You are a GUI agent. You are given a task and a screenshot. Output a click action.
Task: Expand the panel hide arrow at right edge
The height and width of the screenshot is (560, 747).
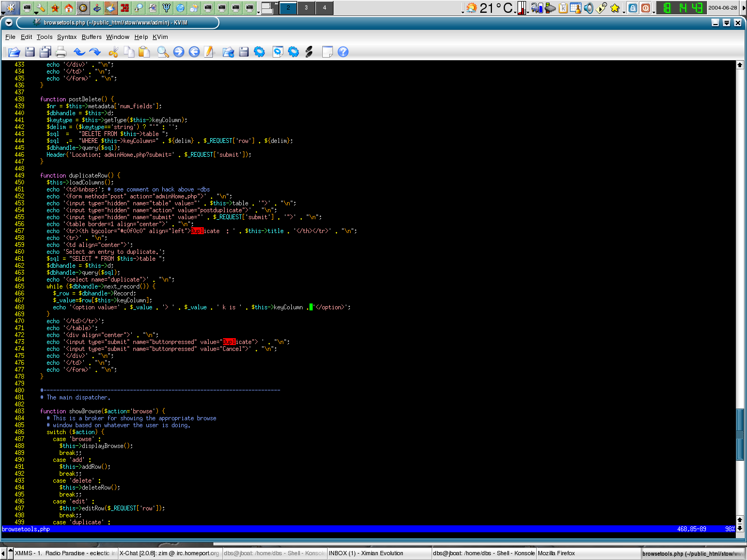point(745,7)
